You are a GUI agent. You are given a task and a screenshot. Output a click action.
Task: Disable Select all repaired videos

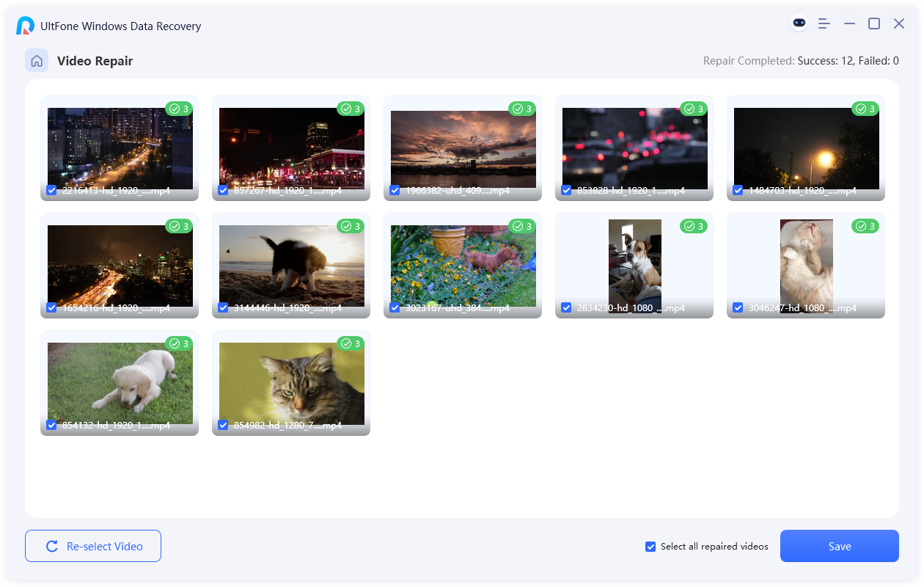pos(650,546)
